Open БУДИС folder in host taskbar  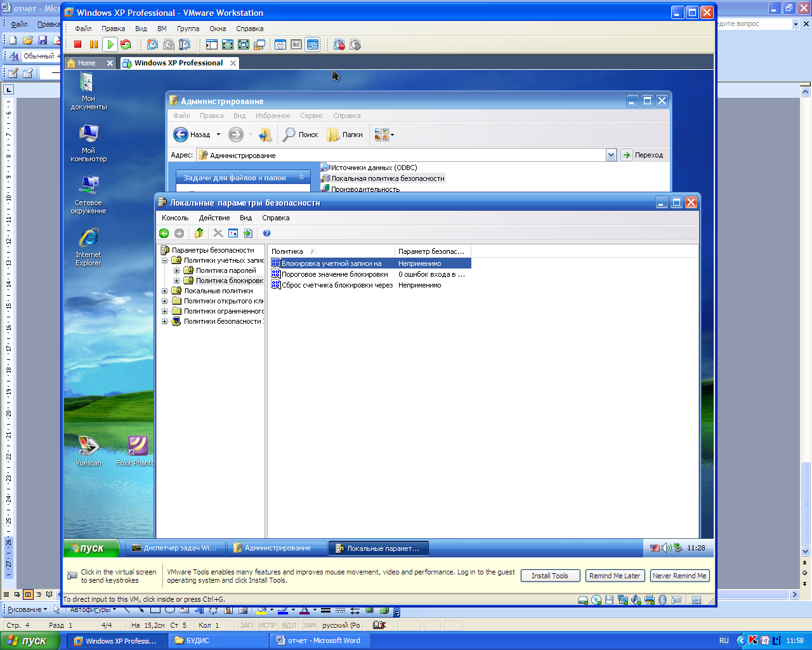[x=221, y=640]
